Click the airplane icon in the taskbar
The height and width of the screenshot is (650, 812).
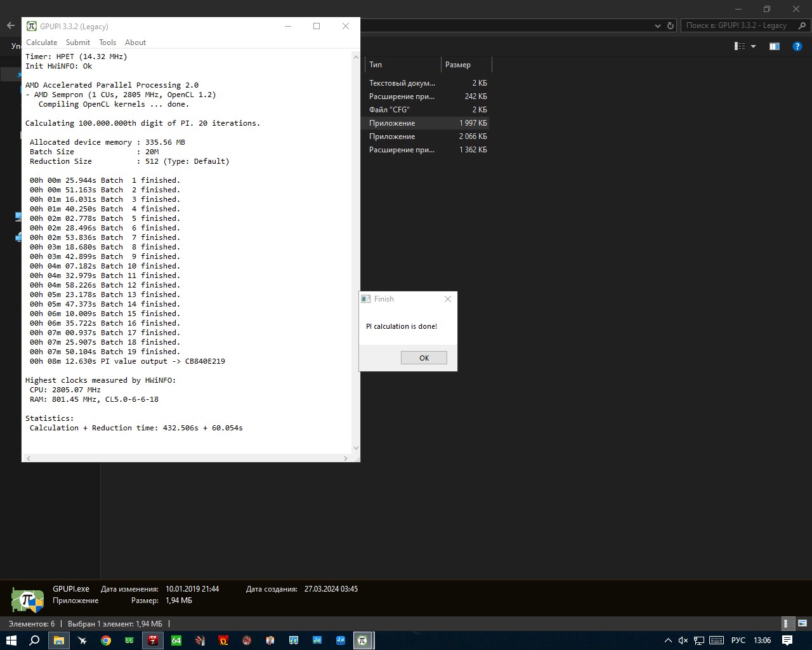[x=82, y=640]
